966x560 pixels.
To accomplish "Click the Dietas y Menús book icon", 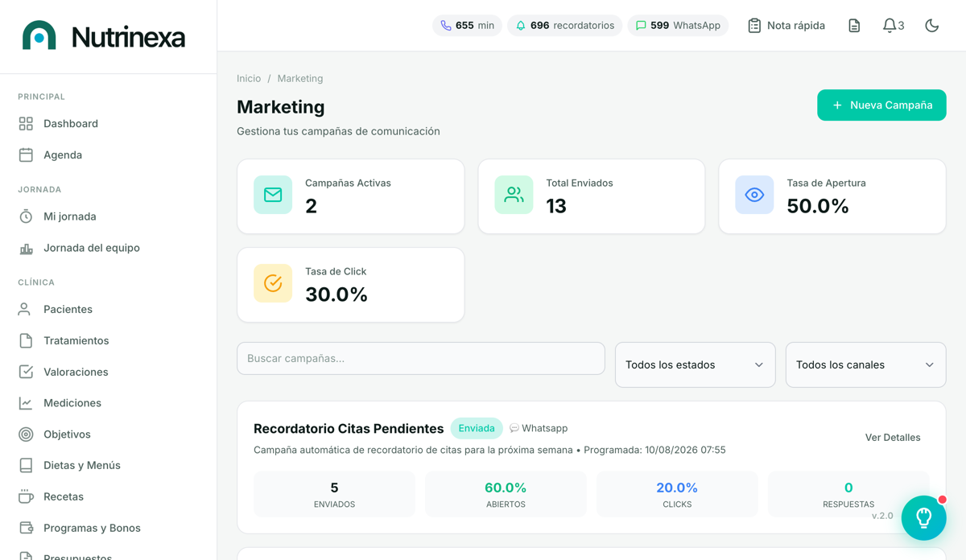I will click(26, 465).
